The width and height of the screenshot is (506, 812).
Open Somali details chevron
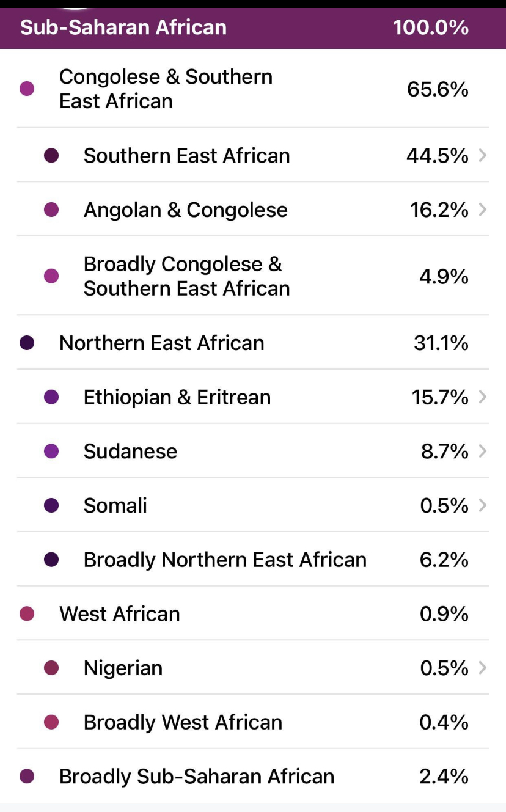[x=483, y=506]
